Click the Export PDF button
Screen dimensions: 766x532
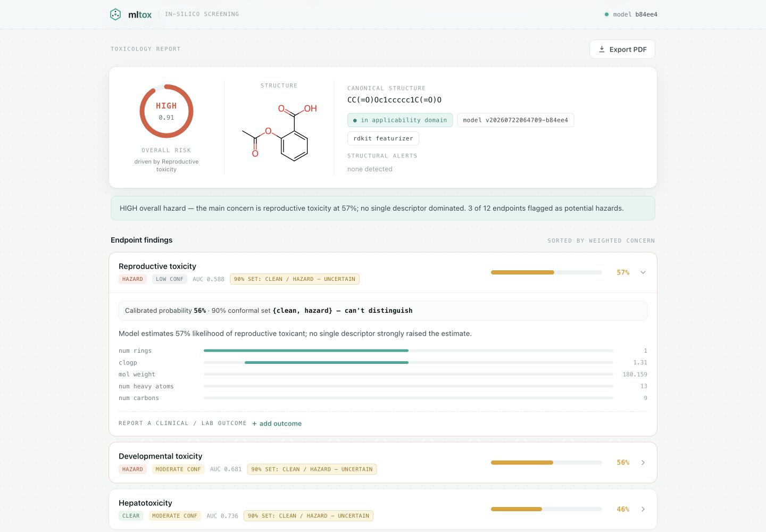coord(622,49)
